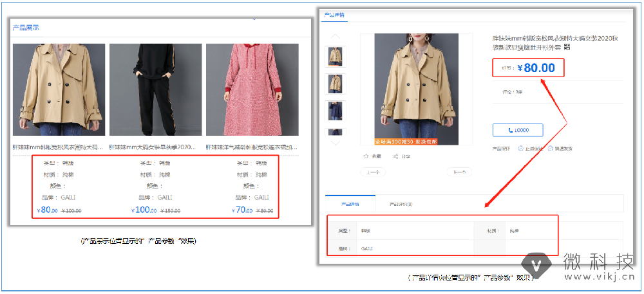Select the second coat thumbnail in gallery
The width and height of the screenshot is (644, 294).
(x=336, y=84)
